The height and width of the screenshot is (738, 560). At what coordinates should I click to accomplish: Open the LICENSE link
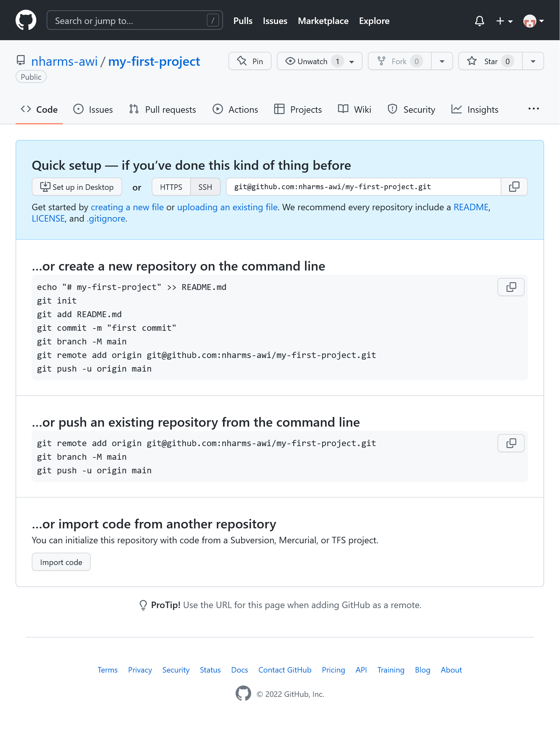(48, 219)
